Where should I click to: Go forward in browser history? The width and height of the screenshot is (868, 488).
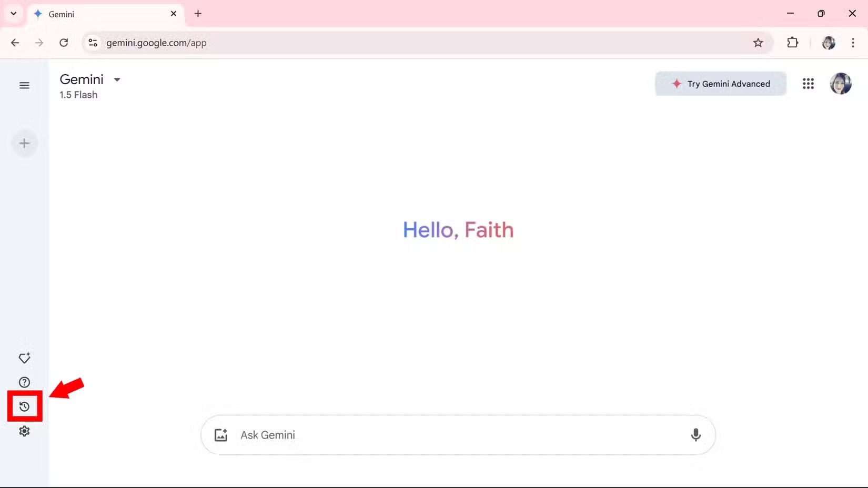click(39, 43)
